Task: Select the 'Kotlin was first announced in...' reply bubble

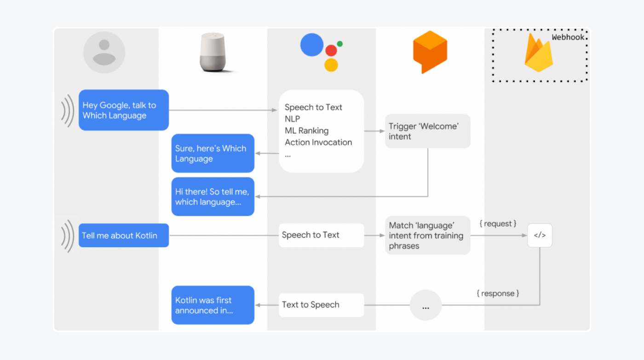Action: (213, 305)
